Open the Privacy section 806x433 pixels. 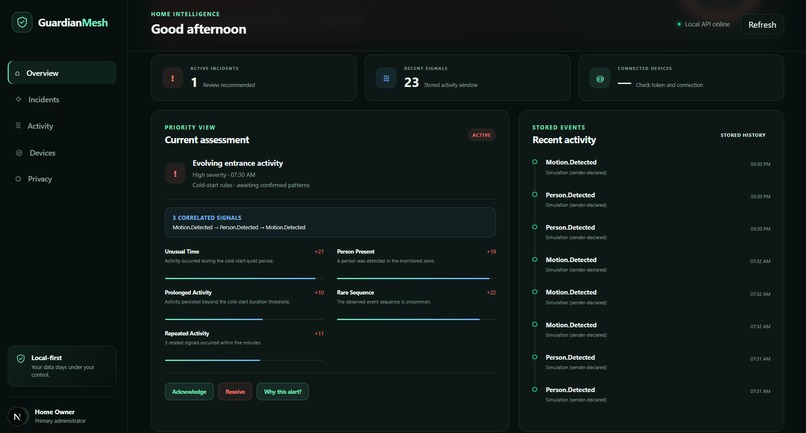(x=62, y=179)
